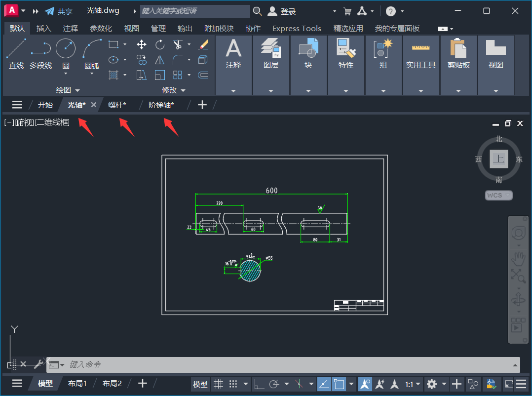Select the Mirror tool
Viewport: 532px width, 396px height.
coord(158,59)
